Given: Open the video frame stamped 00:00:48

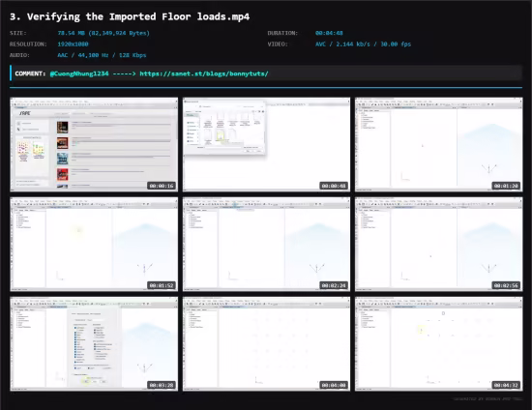Looking at the screenshot, I should (266, 144).
